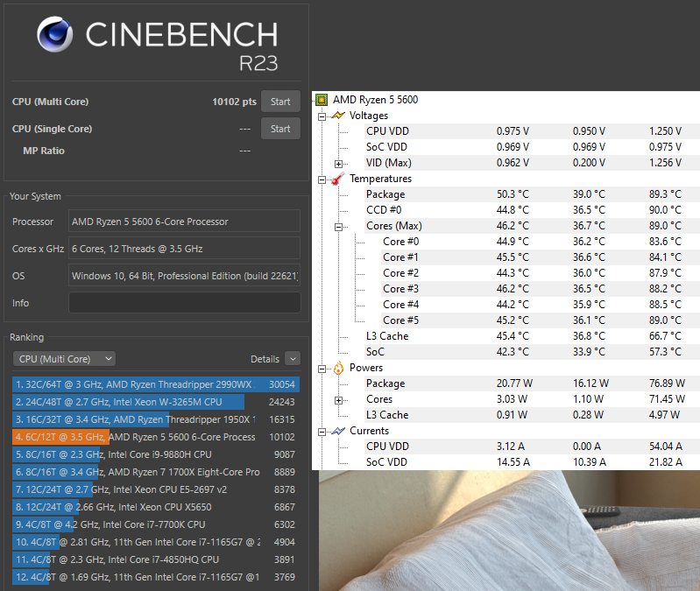Select the L3 Cache power row
This screenshot has height=591, width=700.
531,415
